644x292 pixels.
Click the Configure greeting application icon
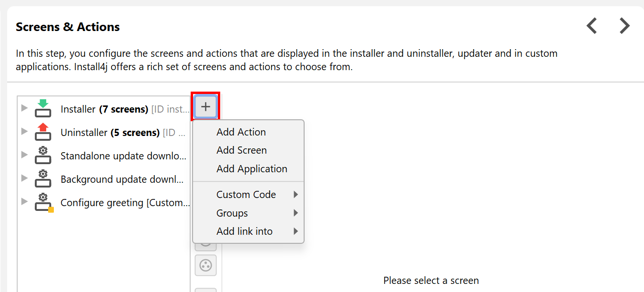(x=43, y=202)
